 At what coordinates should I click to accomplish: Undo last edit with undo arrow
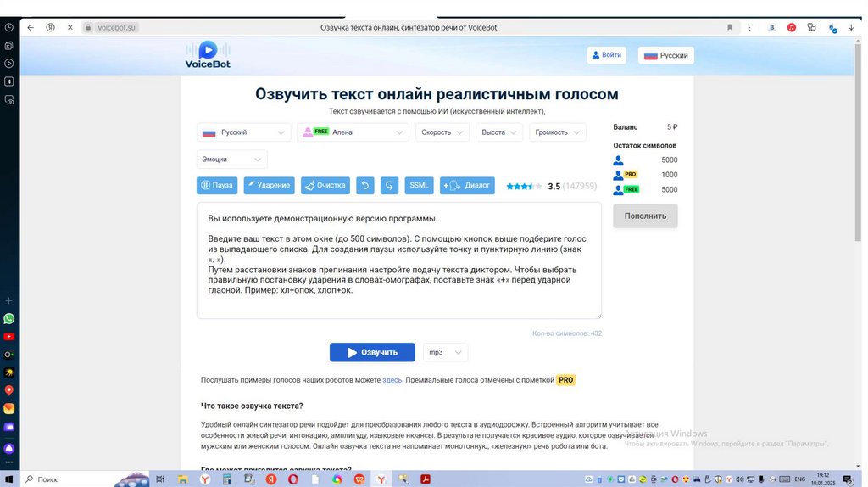point(364,185)
